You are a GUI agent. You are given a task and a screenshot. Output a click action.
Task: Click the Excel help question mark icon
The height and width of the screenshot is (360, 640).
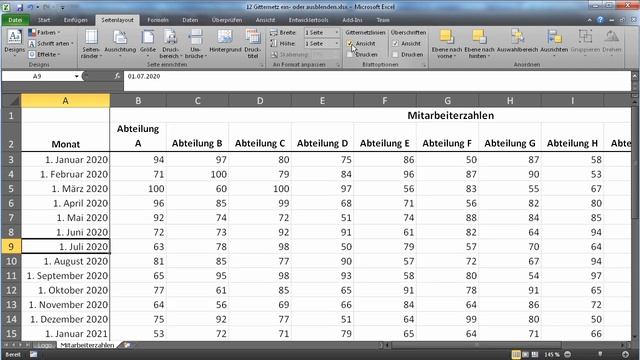[600, 20]
